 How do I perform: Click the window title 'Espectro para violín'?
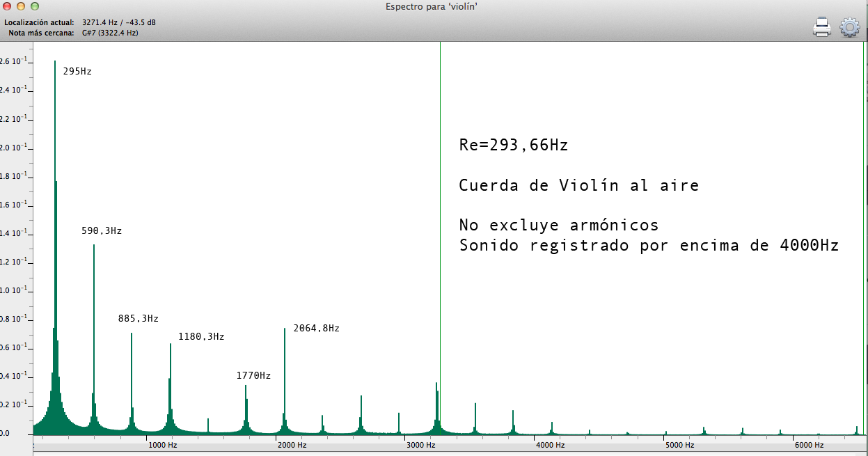click(x=432, y=6)
